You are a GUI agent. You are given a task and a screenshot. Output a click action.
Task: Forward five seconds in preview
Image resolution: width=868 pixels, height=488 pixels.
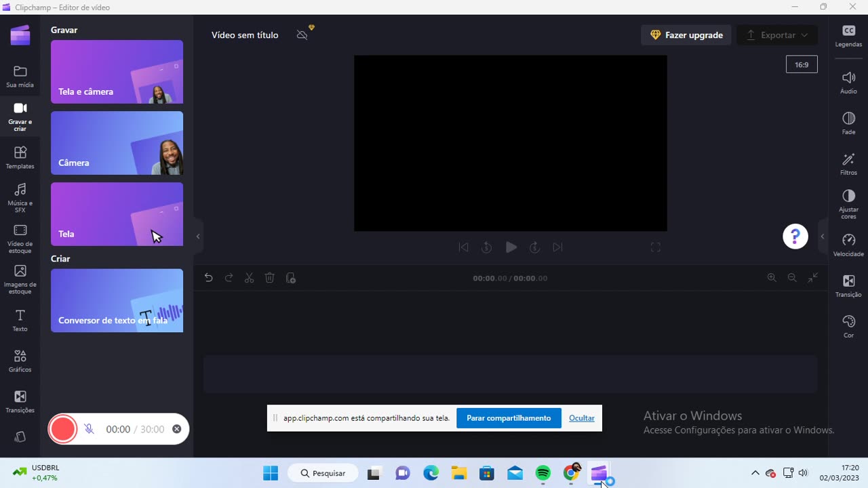tap(534, 247)
